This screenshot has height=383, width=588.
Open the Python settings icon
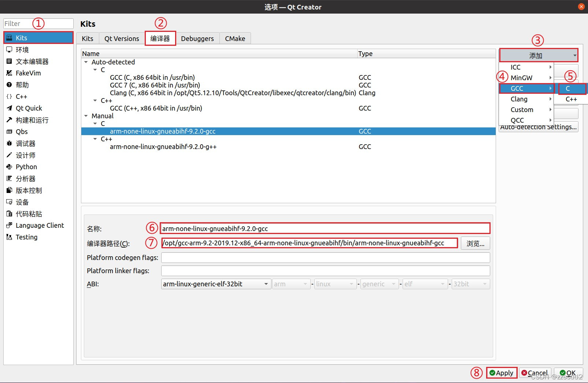click(x=9, y=167)
